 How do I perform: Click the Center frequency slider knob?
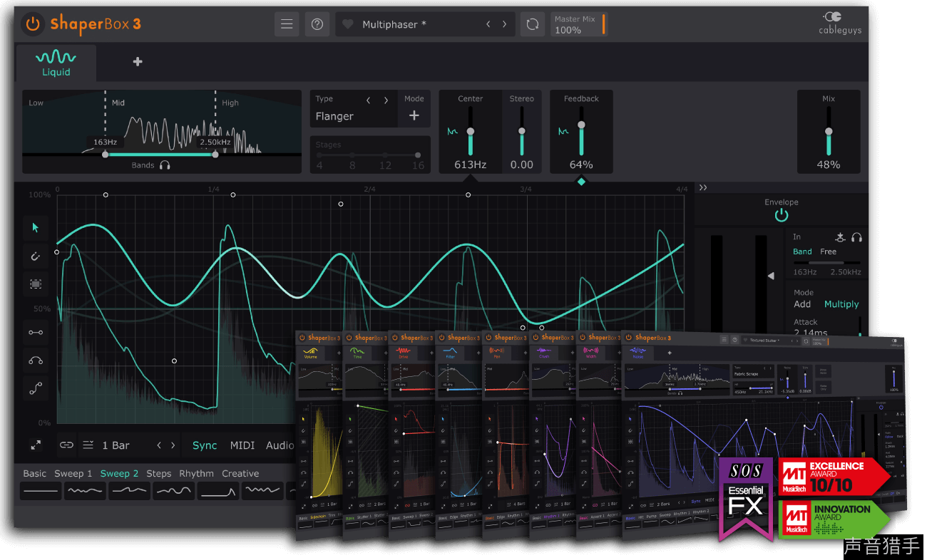pyautogui.click(x=471, y=132)
